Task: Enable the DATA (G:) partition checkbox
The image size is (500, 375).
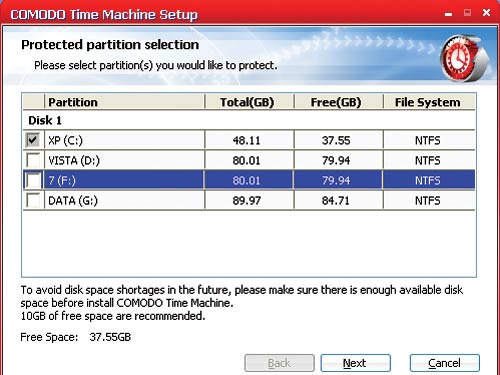Action: (33, 200)
